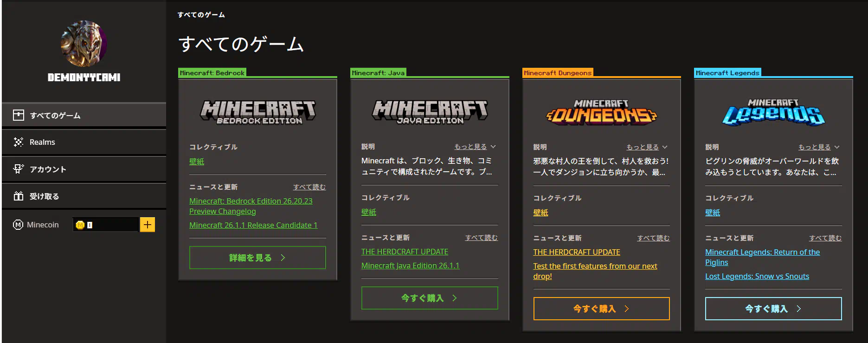Click the Realms icon in sidebar
The image size is (868, 343).
tap(19, 142)
